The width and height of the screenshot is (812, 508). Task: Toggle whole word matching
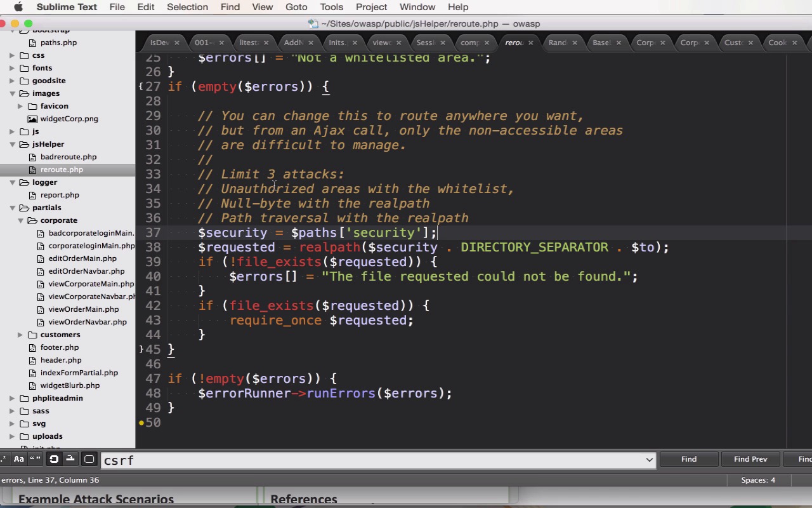tap(36, 459)
